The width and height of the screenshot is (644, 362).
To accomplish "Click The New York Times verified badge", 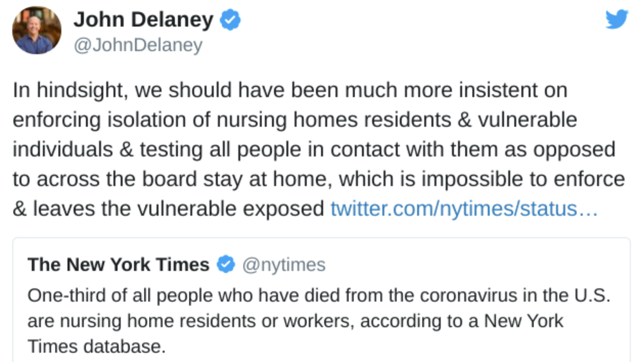I will (x=226, y=264).
